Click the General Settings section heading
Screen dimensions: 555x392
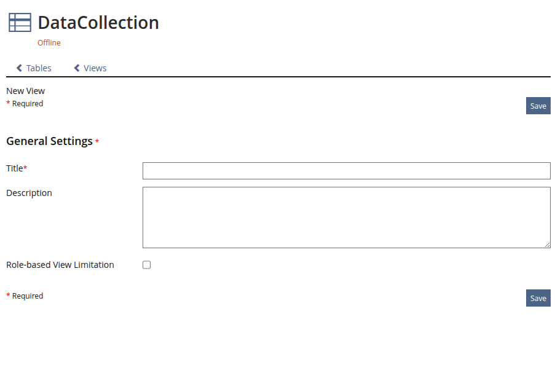pos(49,141)
